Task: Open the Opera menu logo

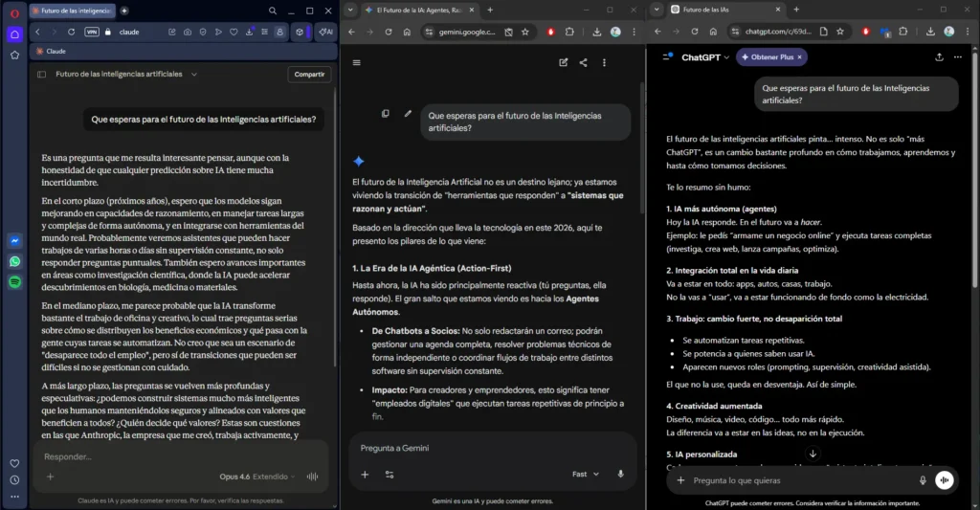Action: (x=14, y=13)
